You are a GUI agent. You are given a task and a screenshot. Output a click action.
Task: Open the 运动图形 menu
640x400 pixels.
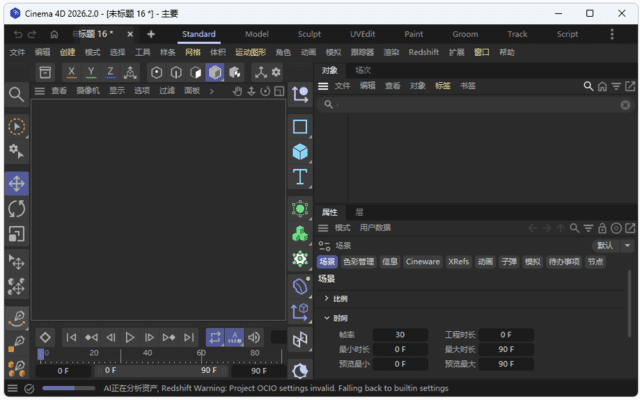[250, 53]
